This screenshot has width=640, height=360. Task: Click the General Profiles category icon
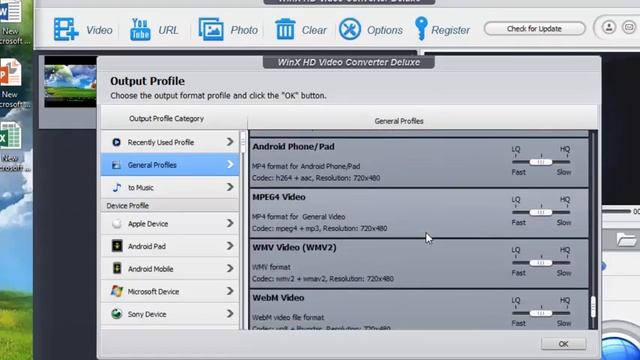coord(116,165)
